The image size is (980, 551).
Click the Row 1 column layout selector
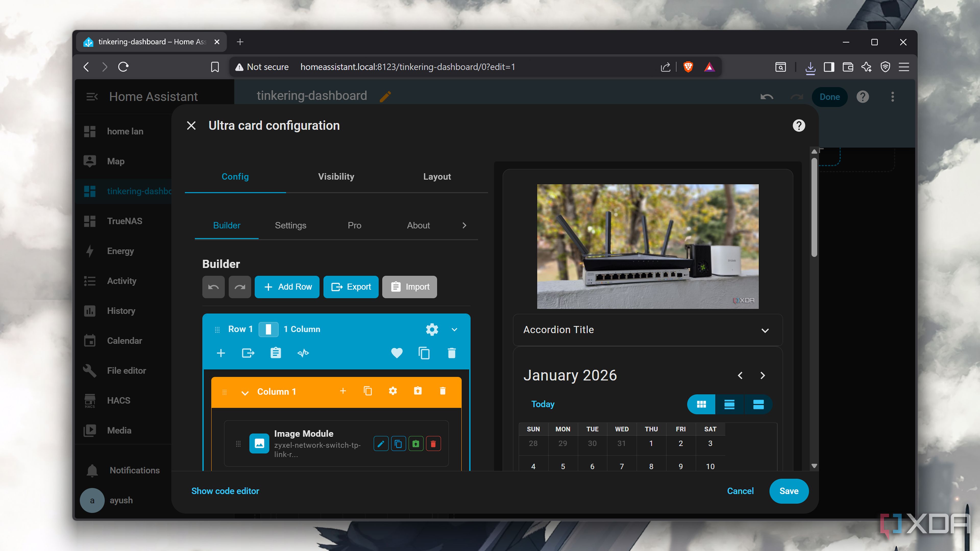(x=268, y=329)
